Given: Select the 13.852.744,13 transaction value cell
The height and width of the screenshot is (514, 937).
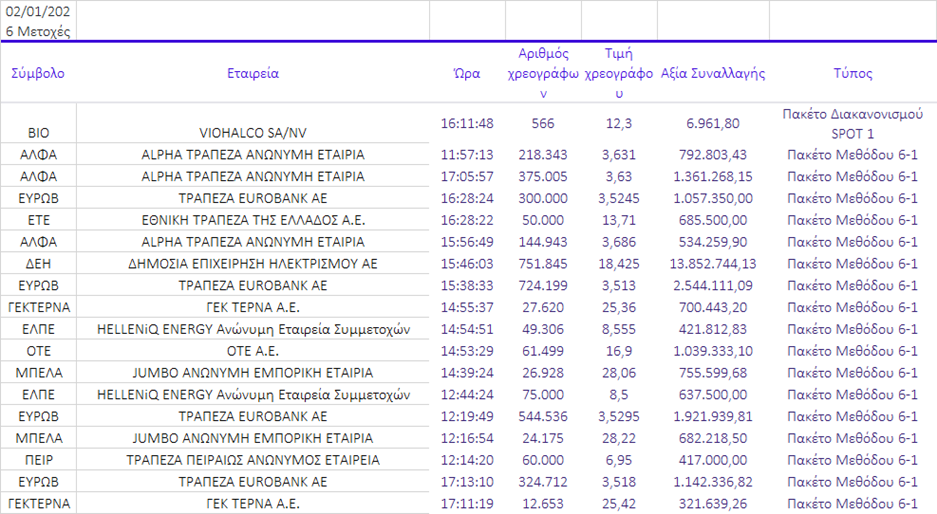Looking at the screenshot, I should tap(713, 264).
